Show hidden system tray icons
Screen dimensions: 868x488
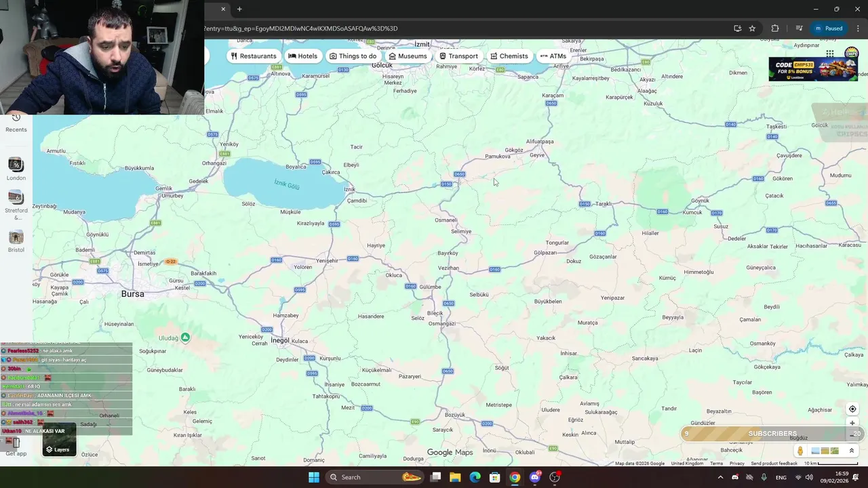720,477
